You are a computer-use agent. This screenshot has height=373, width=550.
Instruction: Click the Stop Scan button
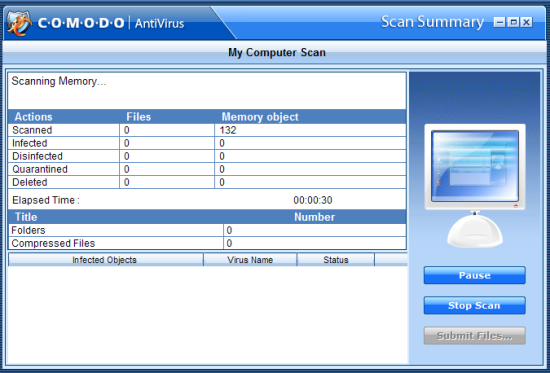tap(475, 305)
